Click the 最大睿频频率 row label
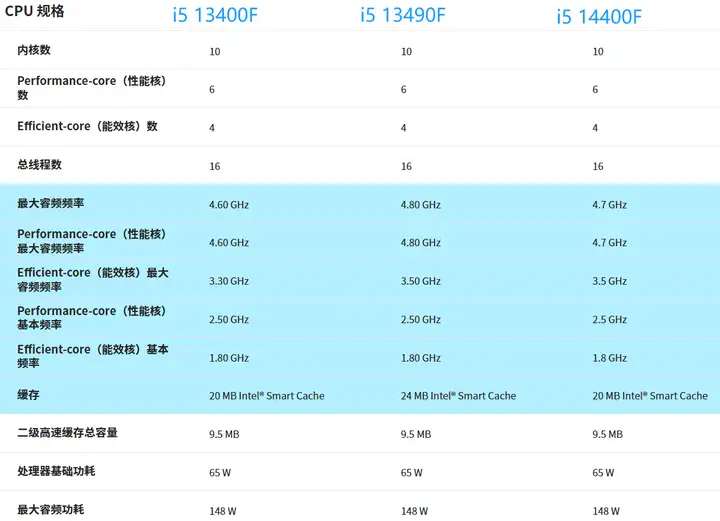Image resolution: width=720 pixels, height=521 pixels. coord(51,203)
